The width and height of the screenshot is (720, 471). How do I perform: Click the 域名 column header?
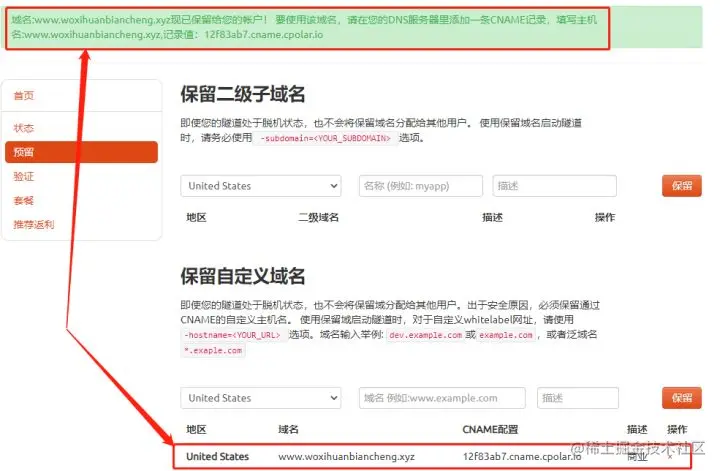point(288,430)
